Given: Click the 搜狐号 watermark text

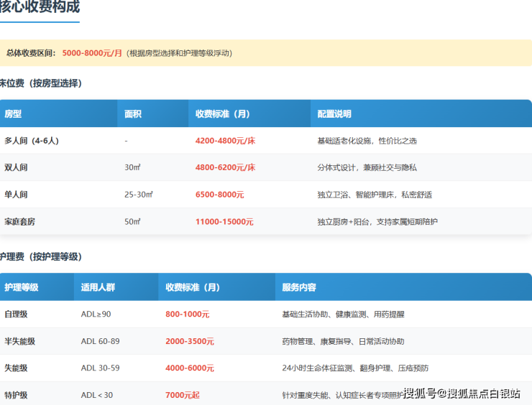Looking at the screenshot, I should (x=421, y=393).
